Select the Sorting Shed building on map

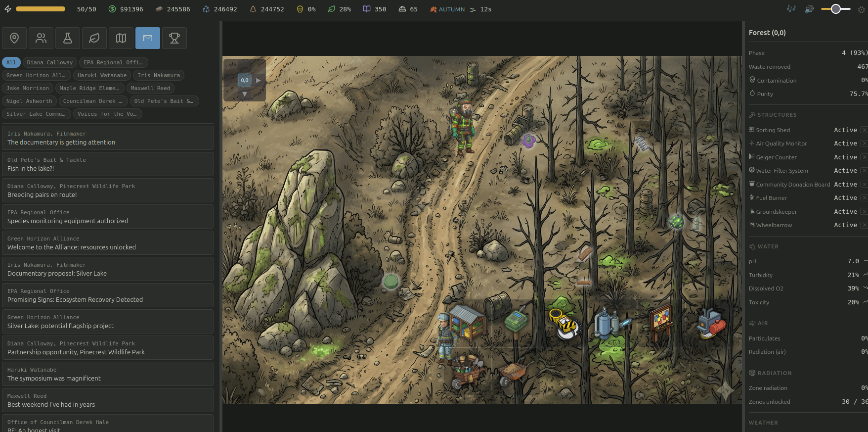(x=467, y=322)
